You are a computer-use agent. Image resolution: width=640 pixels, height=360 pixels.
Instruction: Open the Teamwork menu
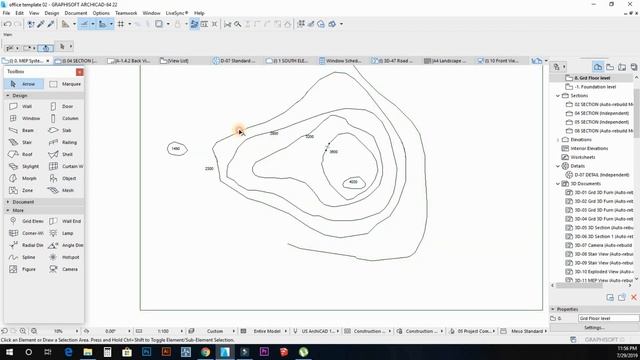[x=126, y=13]
